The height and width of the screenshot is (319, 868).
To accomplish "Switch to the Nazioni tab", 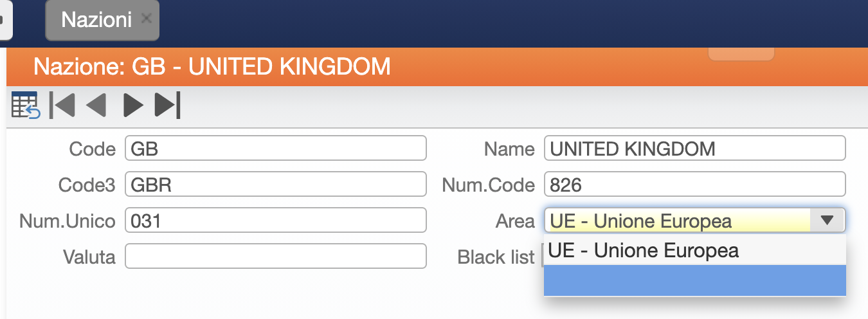I will click(96, 20).
